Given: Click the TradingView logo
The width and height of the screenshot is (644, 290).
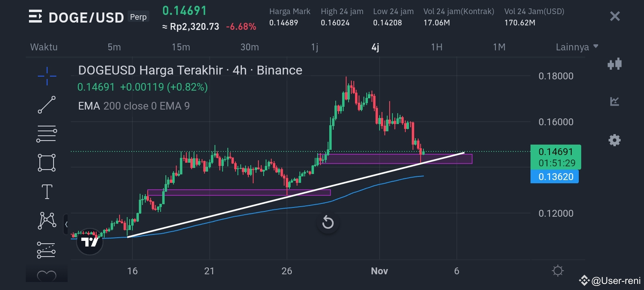Looking at the screenshot, I should pyautogui.click(x=90, y=242).
